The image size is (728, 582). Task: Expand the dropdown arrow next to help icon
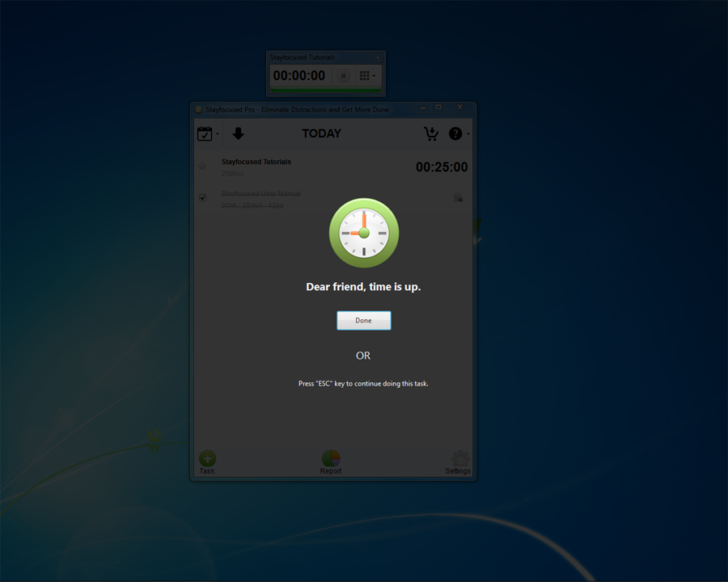tap(468, 134)
